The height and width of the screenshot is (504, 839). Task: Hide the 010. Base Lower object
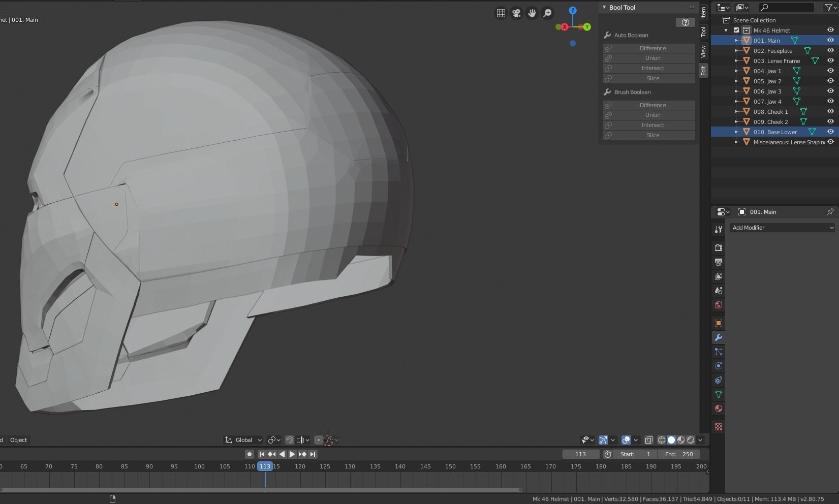(831, 132)
